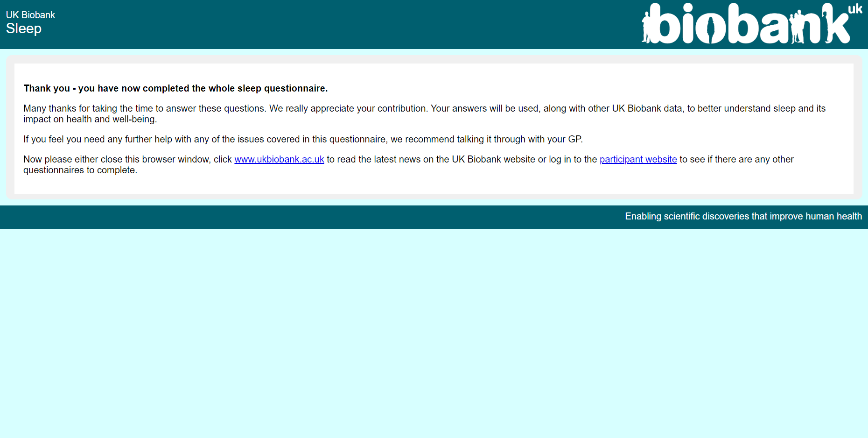The width and height of the screenshot is (868, 438).
Task: Click the bold thank you heading
Action: [175, 88]
